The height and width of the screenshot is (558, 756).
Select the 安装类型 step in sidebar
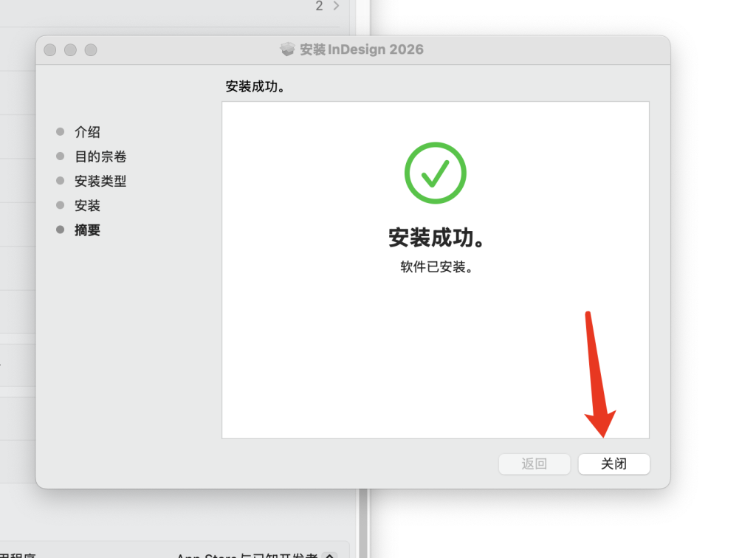[x=100, y=181]
